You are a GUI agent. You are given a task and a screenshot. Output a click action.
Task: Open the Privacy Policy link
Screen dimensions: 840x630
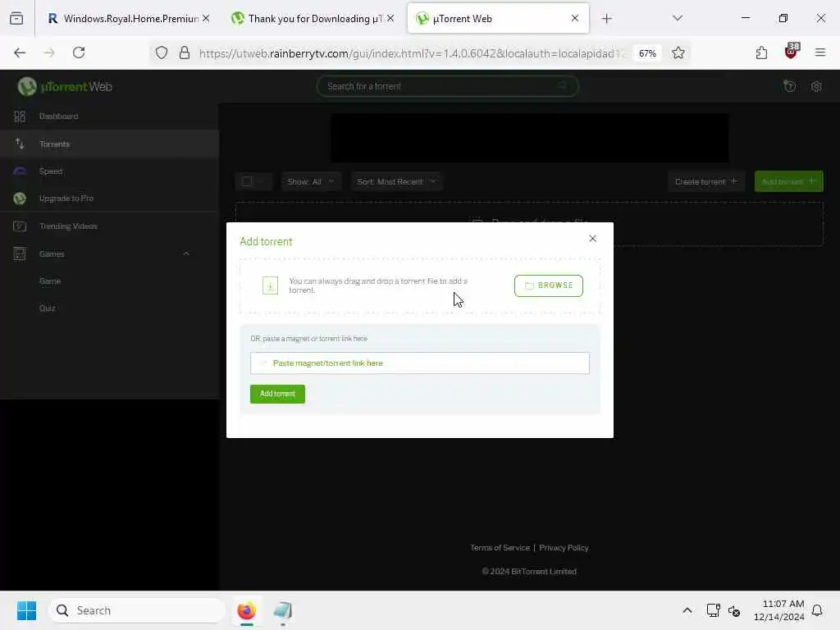point(564,547)
